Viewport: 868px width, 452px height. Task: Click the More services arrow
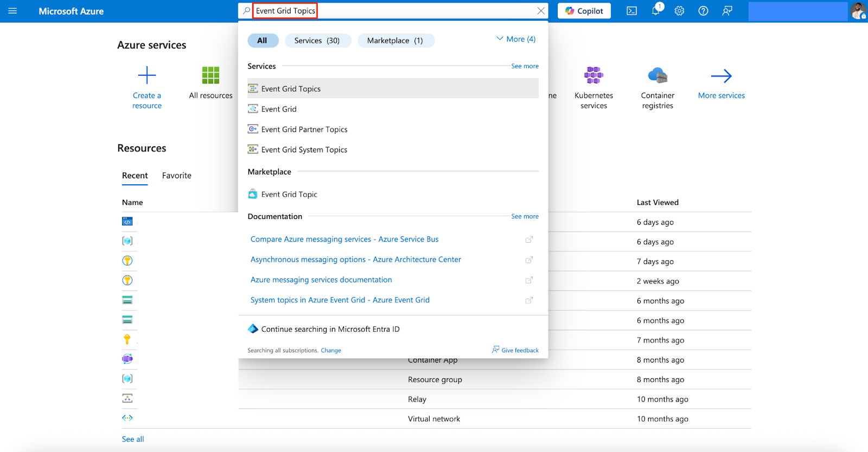coord(722,76)
